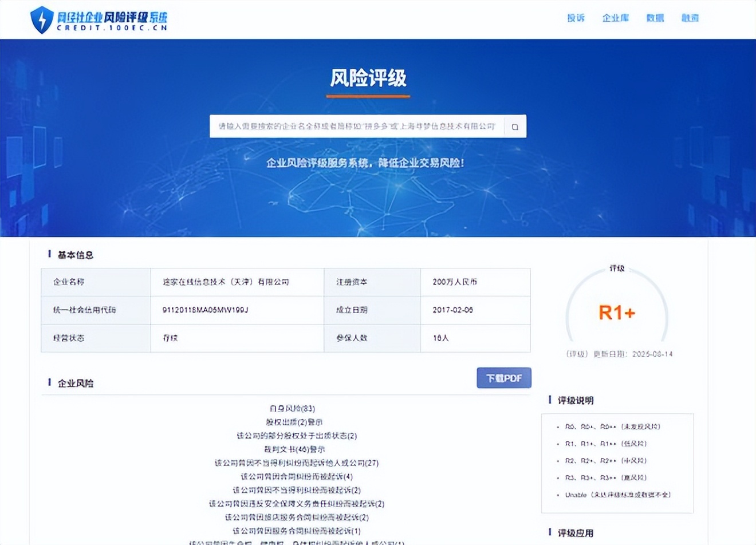Click the credit code 91120118MA05MW199J
Viewport: 756px width, 545px height.
coord(205,310)
